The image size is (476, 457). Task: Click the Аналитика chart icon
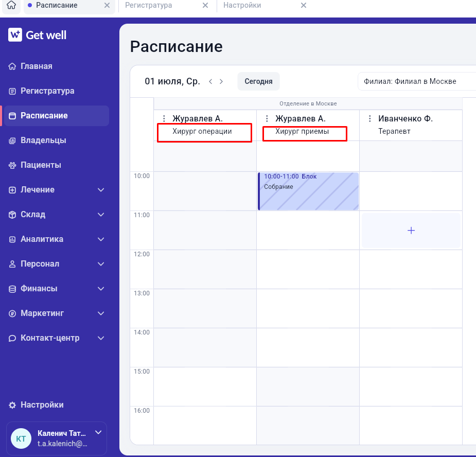[x=12, y=240]
